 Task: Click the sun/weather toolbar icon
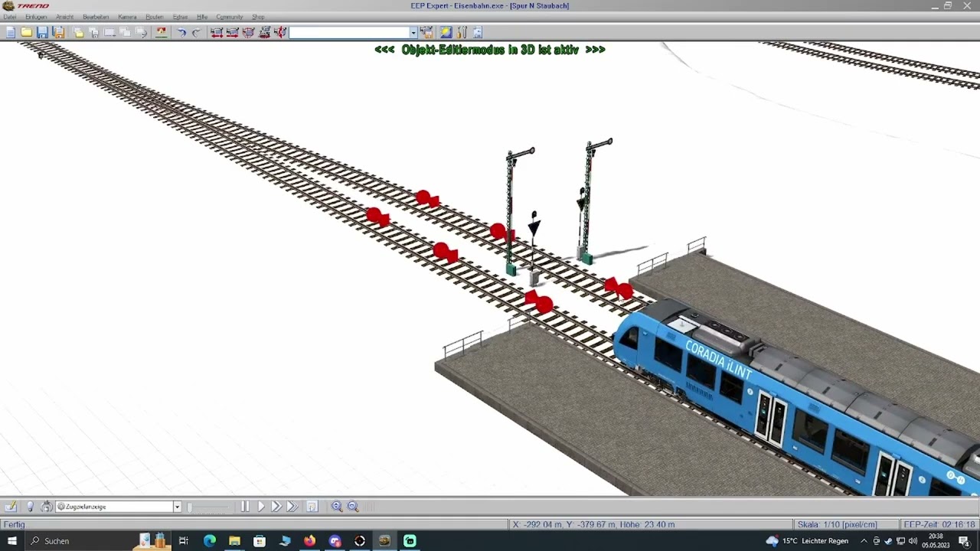click(446, 32)
